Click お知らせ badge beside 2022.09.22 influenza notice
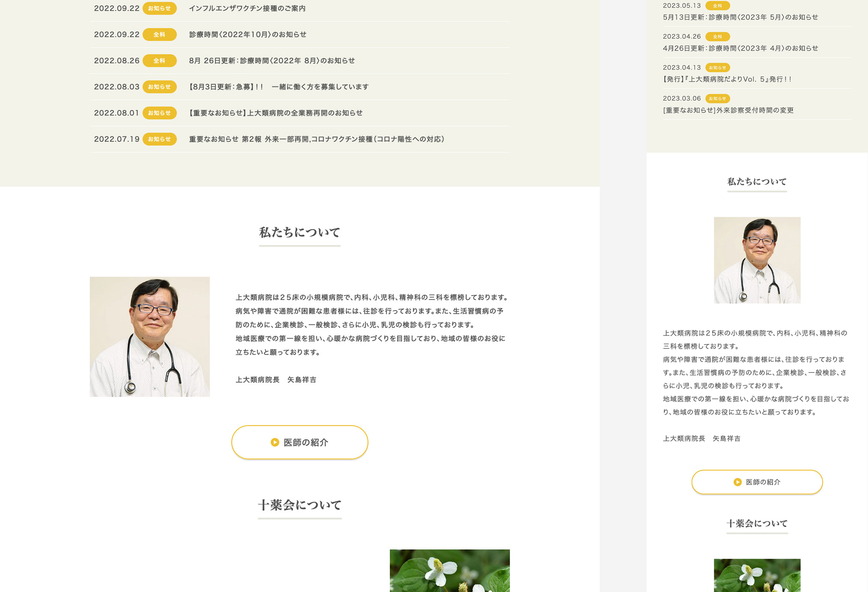The width and height of the screenshot is (868, 592). point(159,8)
